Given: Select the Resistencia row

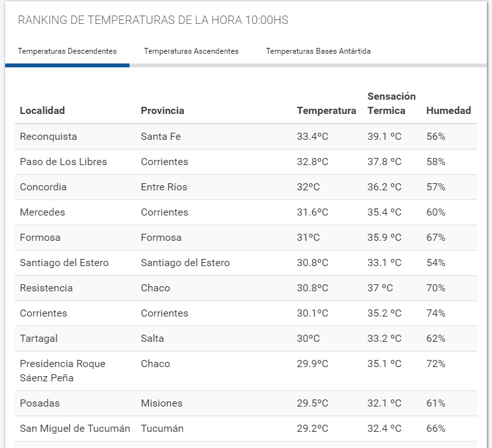Looking at the screenshot, I should click(x=47, y=288).
